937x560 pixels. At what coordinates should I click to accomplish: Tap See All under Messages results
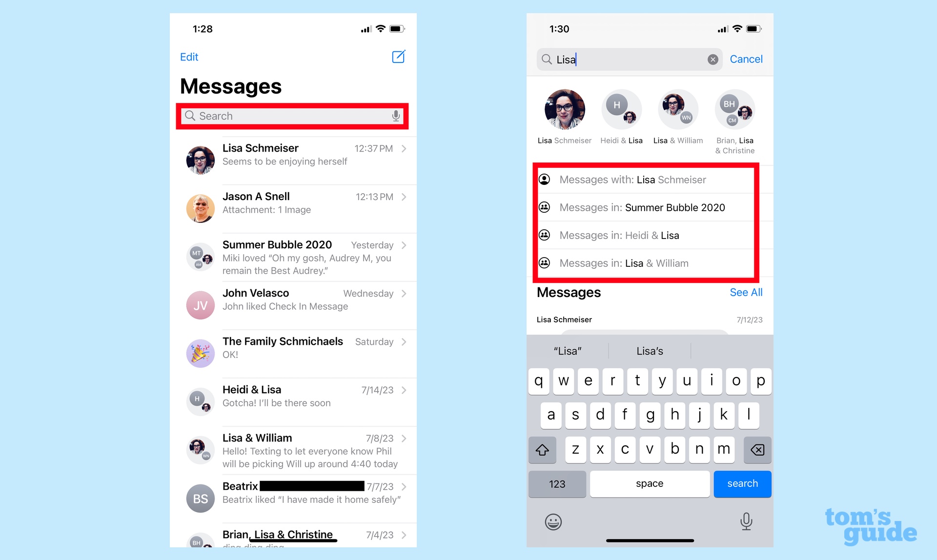click(x=746, y=292)
